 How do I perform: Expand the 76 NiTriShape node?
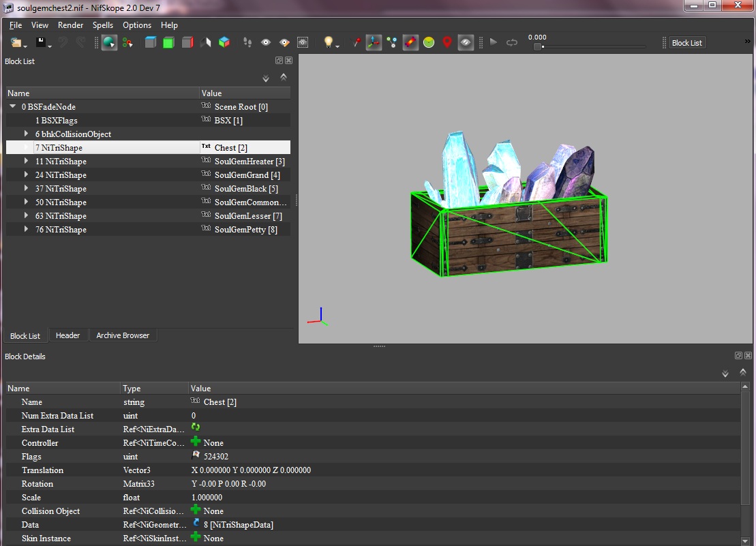[x=26, y=230]
